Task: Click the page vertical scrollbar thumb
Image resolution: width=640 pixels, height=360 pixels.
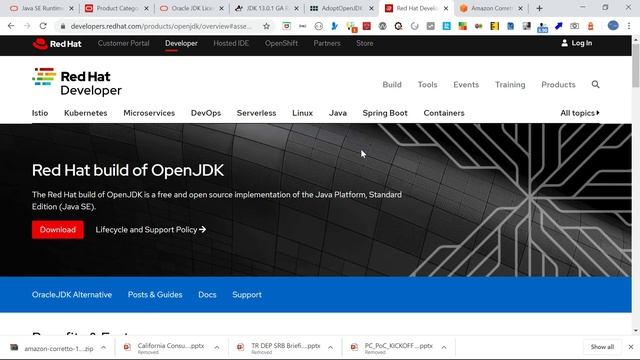Action: pyautogui.click(x=636, y=64)
